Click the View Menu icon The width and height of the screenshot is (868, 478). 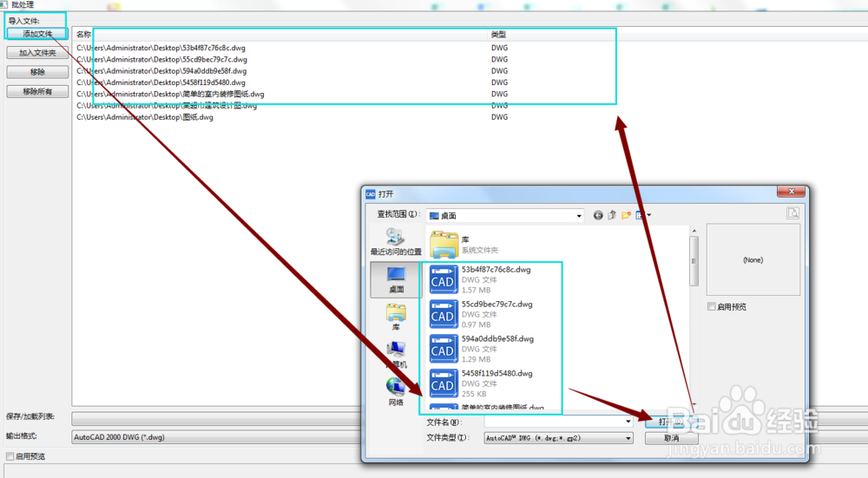tap(640, 215)
